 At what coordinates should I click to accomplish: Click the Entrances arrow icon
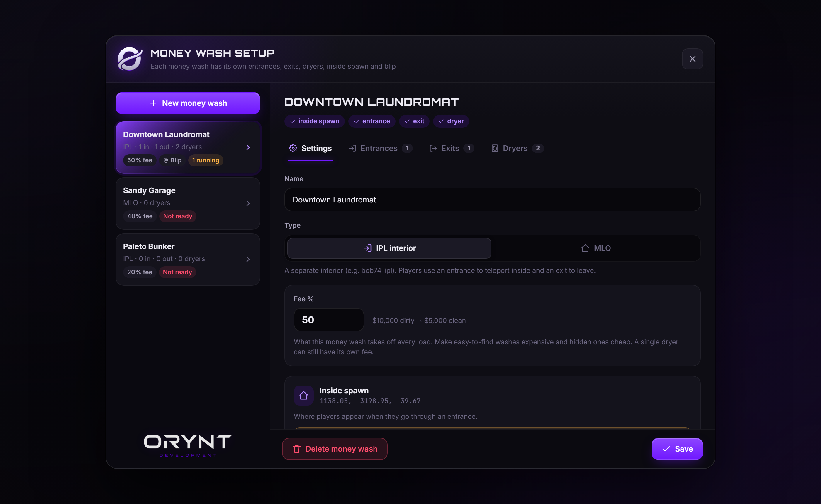click(352, 148)
